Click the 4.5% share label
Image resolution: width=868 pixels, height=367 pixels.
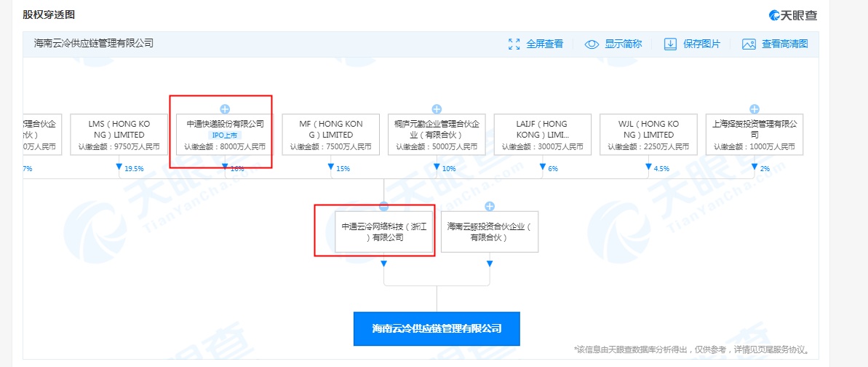tap(661, 168)
